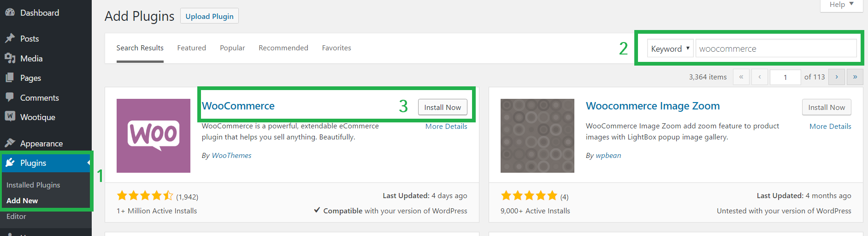The width and height of the screenshot is (868, 236).
Task: Open wpbean author link
Action: [x=608, y=155]
